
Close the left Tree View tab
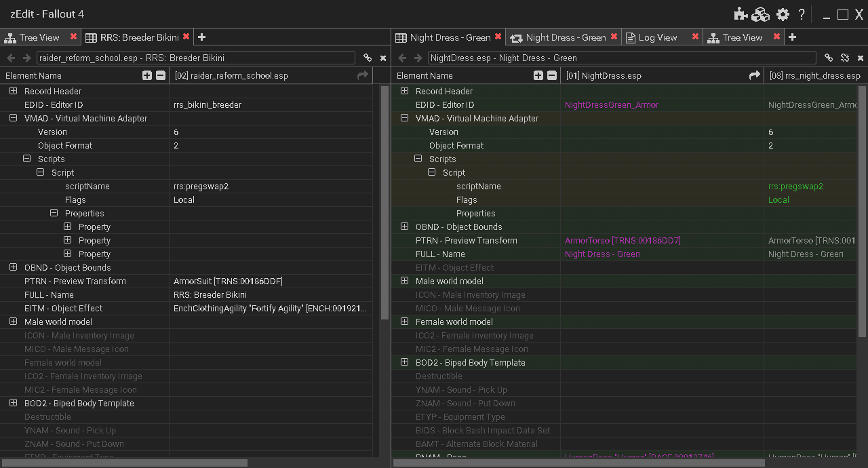click(73, 37)
